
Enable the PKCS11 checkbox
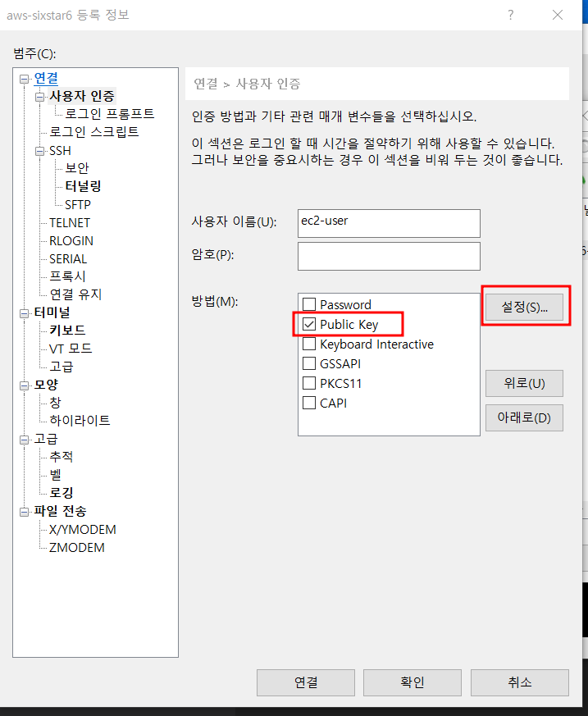click(x=309, y=383)
